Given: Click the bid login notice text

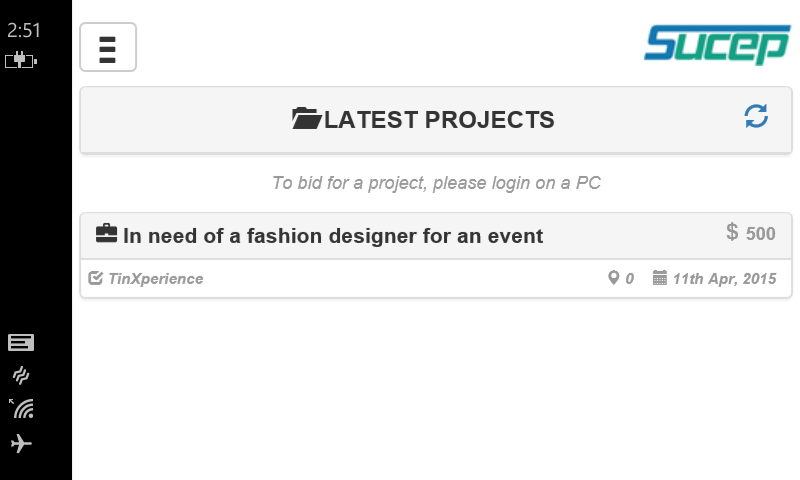Looking at the screenshot, I should (436, 183).
